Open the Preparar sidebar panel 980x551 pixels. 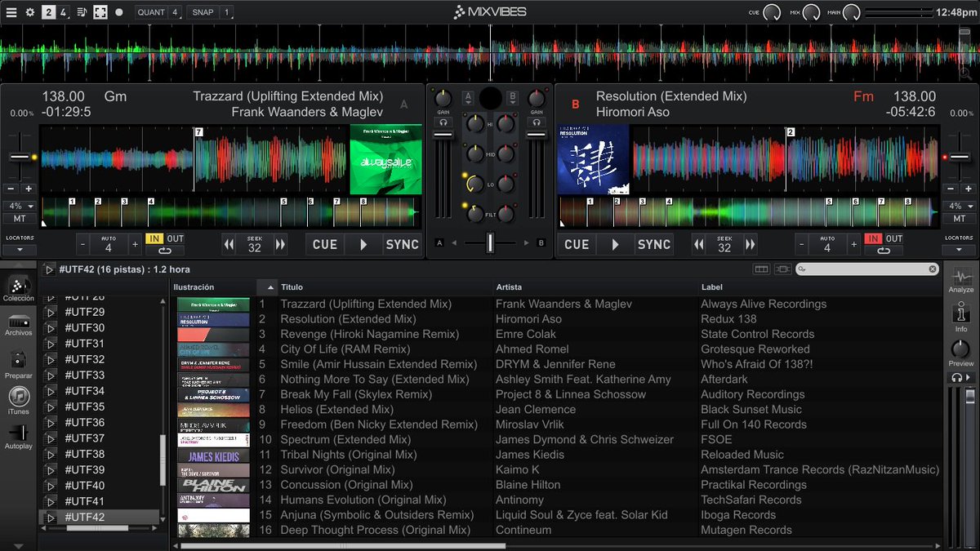(x=19, y=365)
